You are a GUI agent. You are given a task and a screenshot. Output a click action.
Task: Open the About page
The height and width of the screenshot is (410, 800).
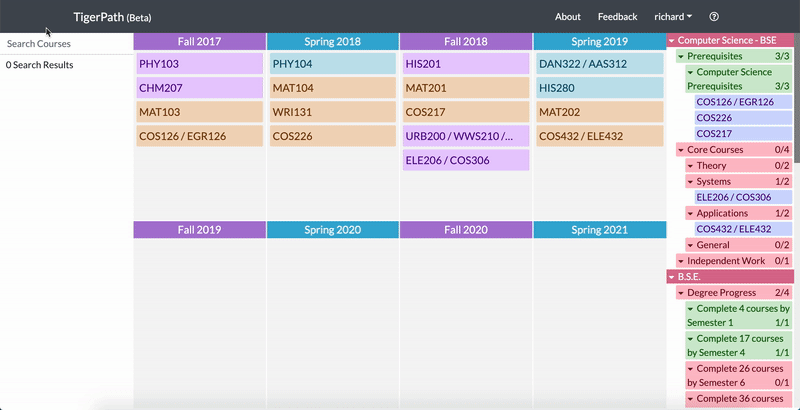click(568, 17)
